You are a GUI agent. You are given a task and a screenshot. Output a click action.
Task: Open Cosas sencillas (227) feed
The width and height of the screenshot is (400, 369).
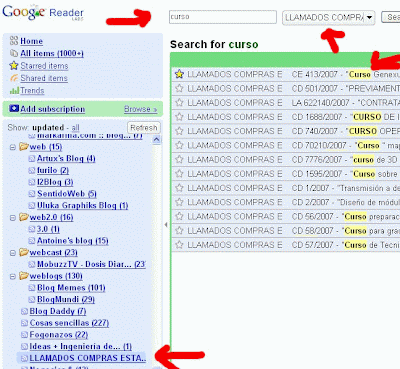[69, 323]
